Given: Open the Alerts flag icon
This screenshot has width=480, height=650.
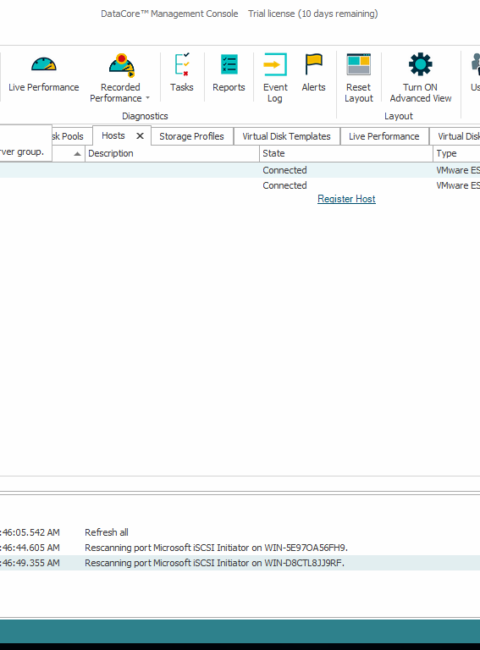Looking at the screenshot, I should click(x=313, y=65).
